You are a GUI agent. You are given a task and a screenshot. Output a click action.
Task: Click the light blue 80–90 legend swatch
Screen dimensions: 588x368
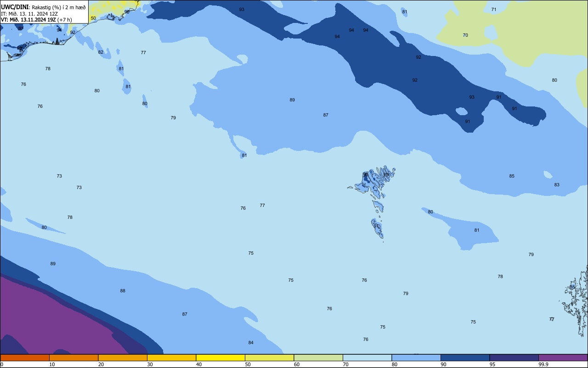pos(416,357)
